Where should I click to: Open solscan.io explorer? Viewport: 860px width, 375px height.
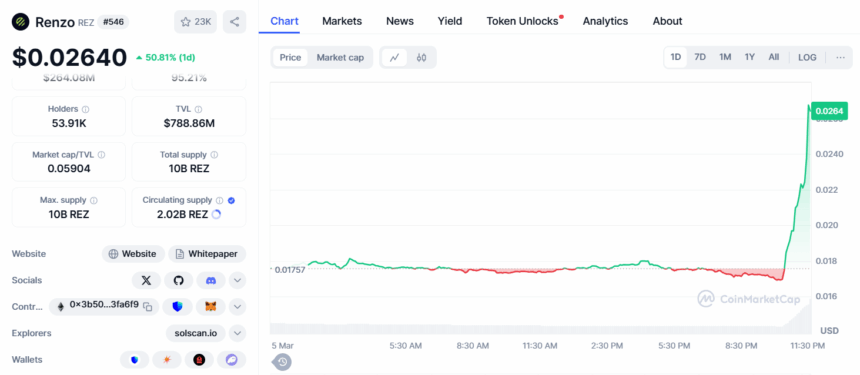[x=196, y=333]
